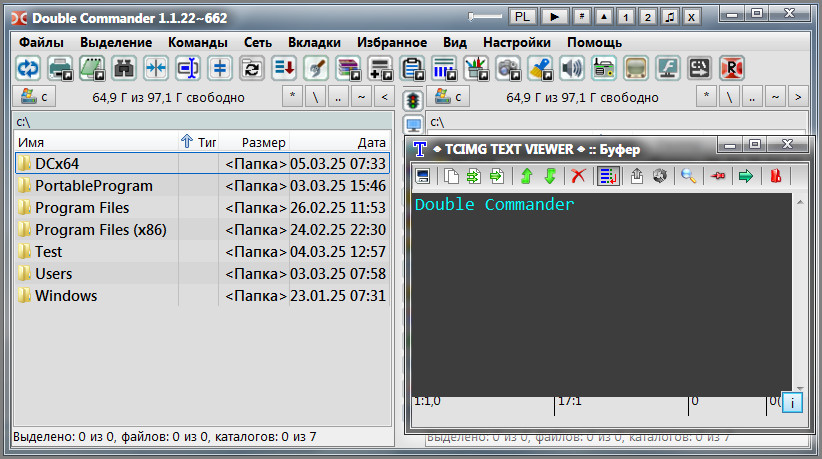Click the left panel root backslash button
822x459 pixels.
316,97
